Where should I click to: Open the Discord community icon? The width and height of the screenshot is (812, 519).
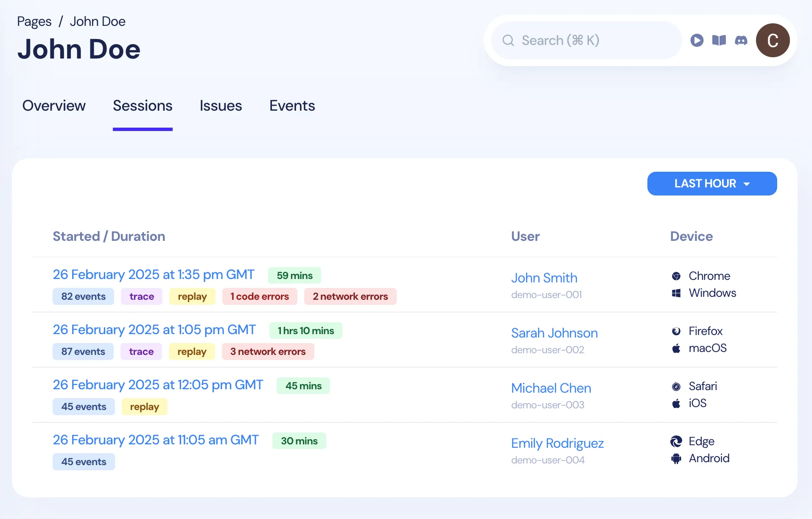[x=741, y=40]
